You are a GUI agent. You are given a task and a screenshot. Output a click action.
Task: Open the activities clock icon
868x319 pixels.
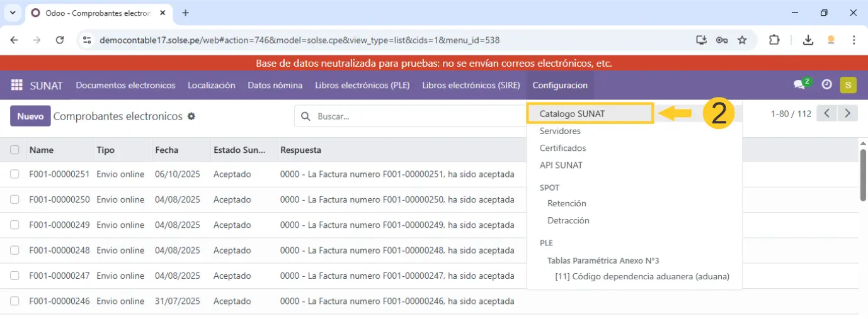click(826, 85)
